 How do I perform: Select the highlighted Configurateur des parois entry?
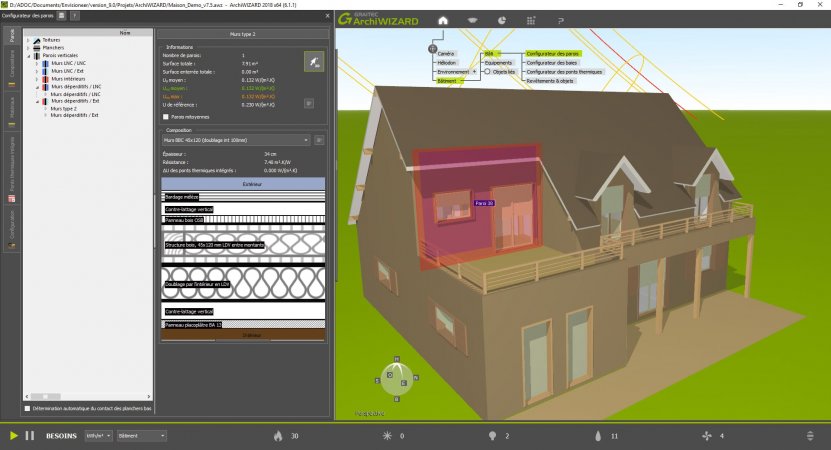click(x=553, y=54)
